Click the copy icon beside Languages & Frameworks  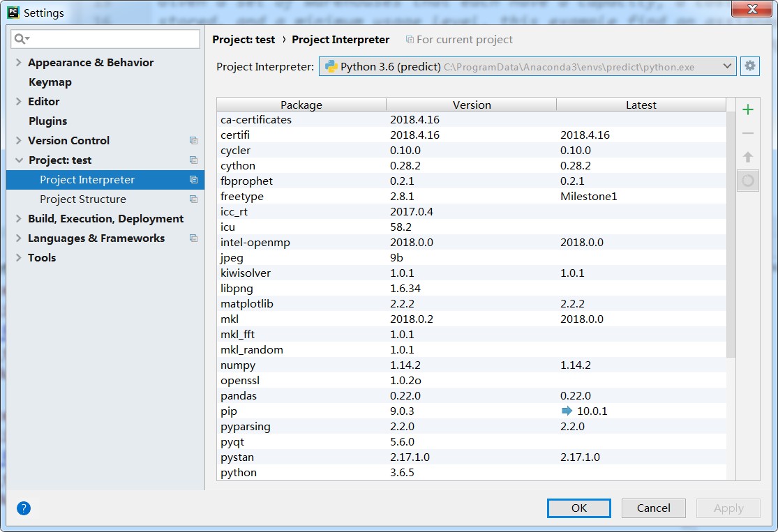193,238
